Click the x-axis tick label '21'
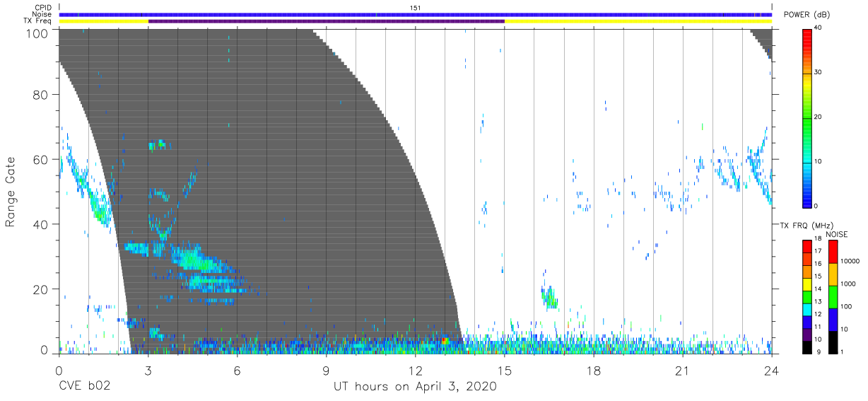This screenshot has height=401, width=868. coord(682,370)
